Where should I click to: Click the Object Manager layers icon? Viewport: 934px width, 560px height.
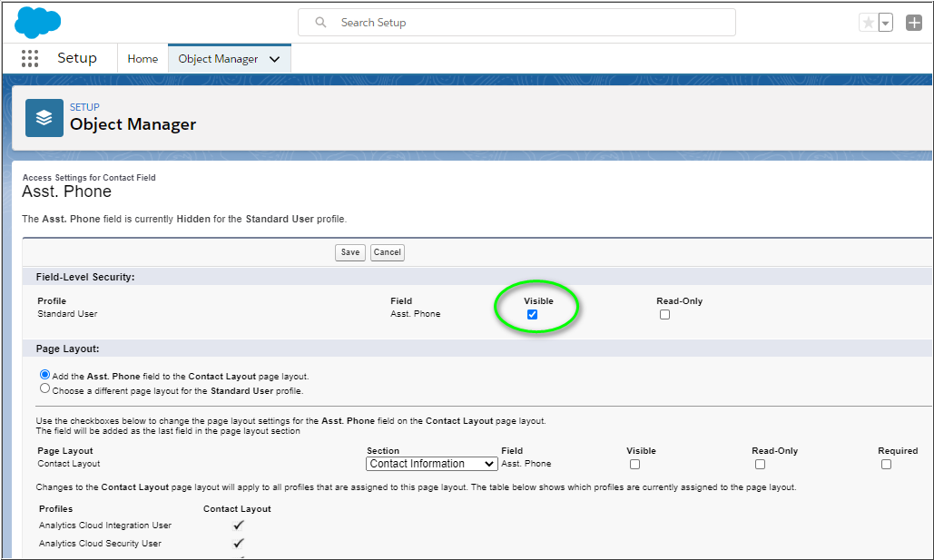[x=44, y=118]
